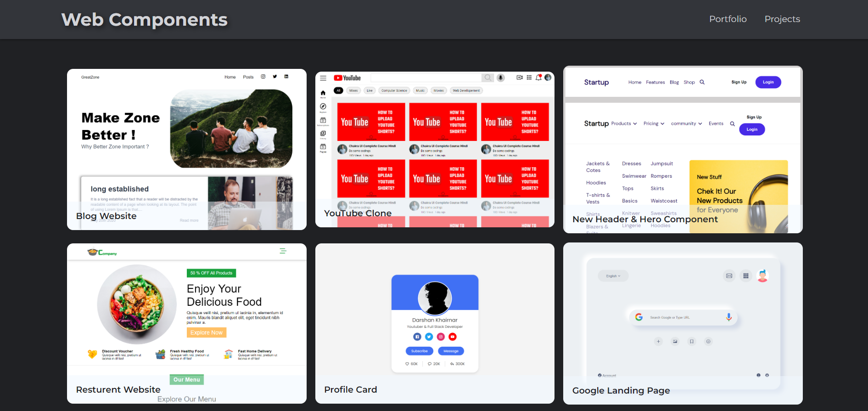Viewport: 868px width, 411px height.
Task: Select the Live chip in the YouTube preview
Action: point(370,90)
